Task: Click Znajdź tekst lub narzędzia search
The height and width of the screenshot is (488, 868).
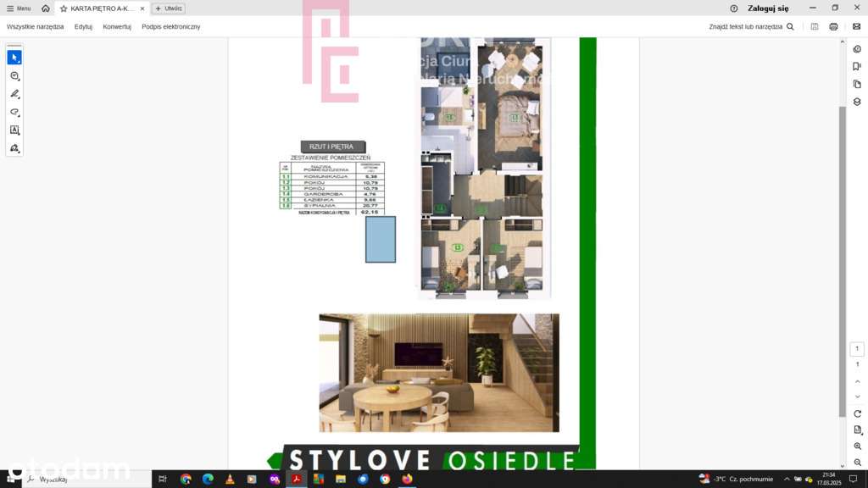Action: 751,26
